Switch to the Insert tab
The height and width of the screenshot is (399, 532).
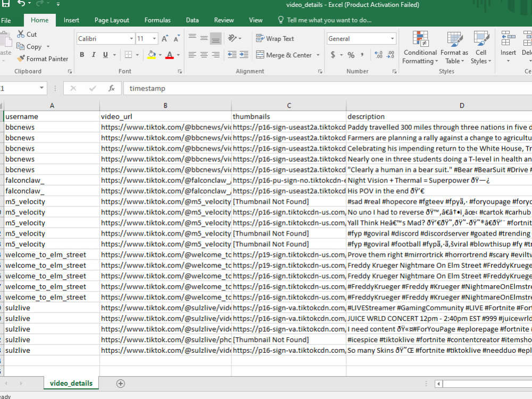coord(71,20)
